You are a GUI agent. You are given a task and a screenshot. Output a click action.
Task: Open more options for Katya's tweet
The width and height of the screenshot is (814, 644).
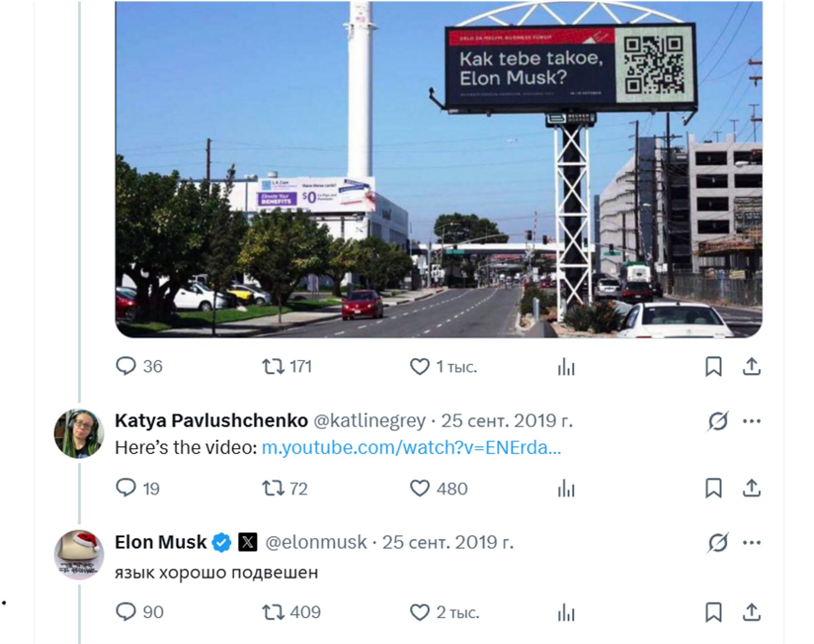(x=751, y=421)
